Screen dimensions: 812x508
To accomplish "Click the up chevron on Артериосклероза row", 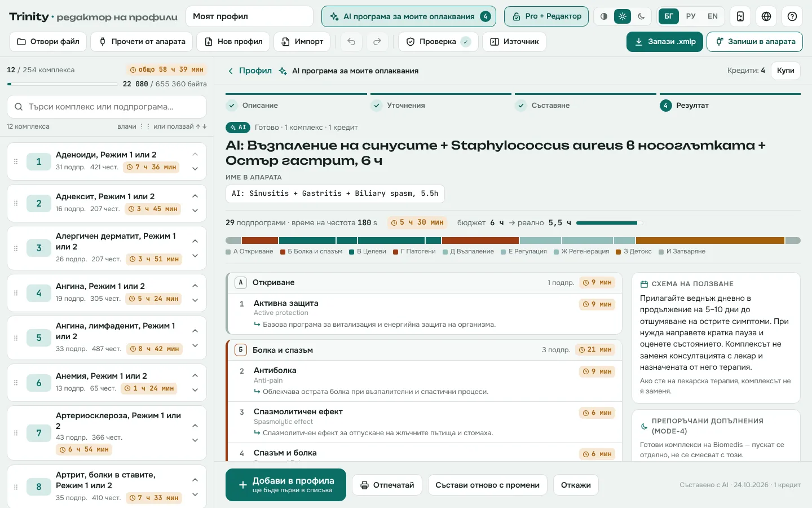I will pos(195,426).
